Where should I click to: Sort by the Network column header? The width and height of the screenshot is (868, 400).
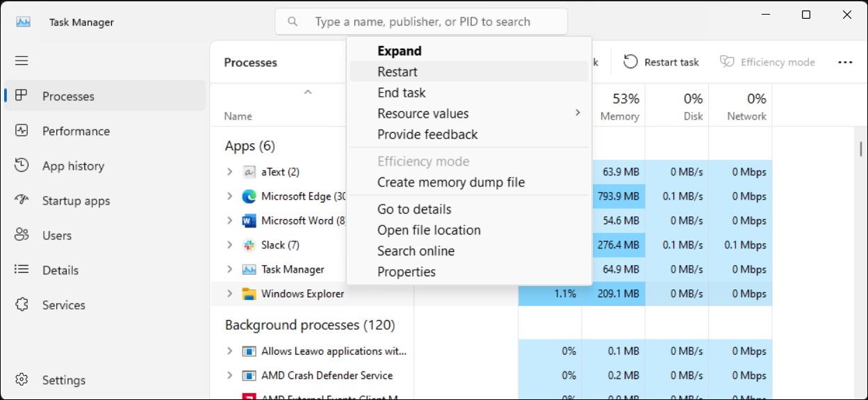point(740,106)
